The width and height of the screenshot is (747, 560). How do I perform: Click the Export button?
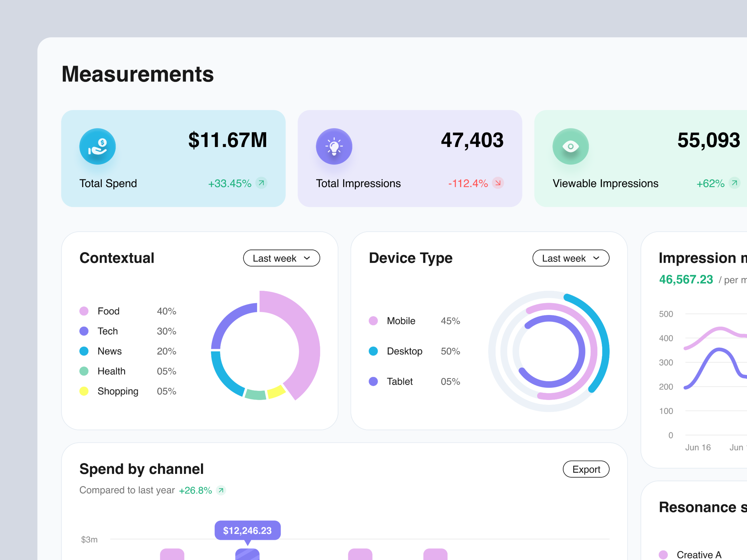coord(586,469)
